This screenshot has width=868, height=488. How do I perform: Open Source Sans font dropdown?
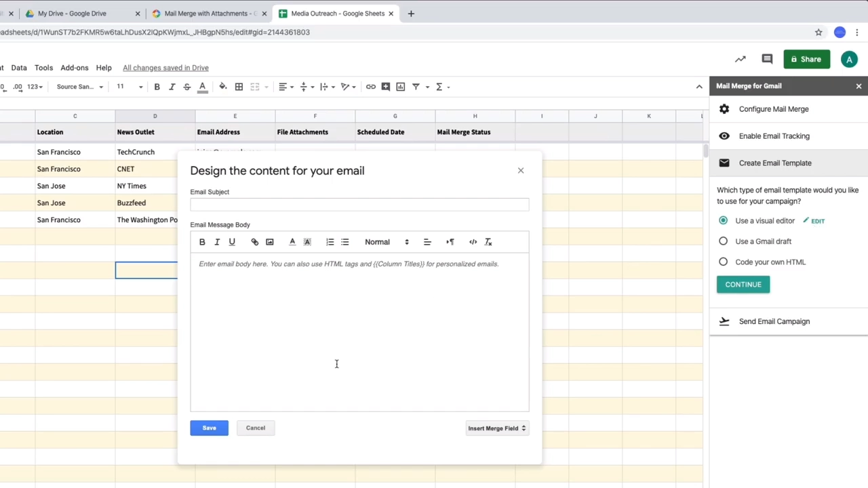coord(79,87)
